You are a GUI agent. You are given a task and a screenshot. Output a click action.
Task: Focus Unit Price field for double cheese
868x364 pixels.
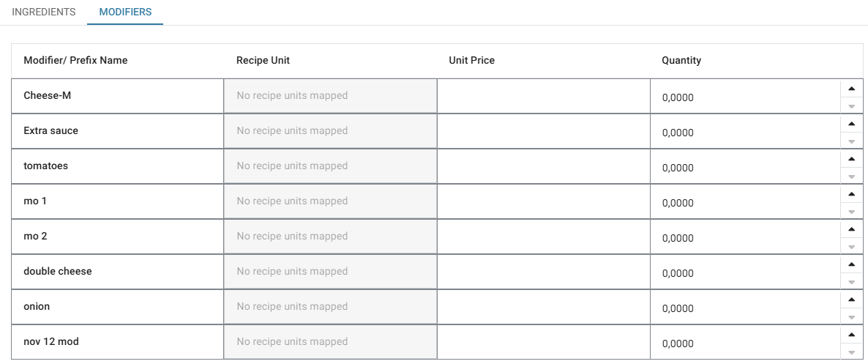pyautogui.click(x=543, y=272)
